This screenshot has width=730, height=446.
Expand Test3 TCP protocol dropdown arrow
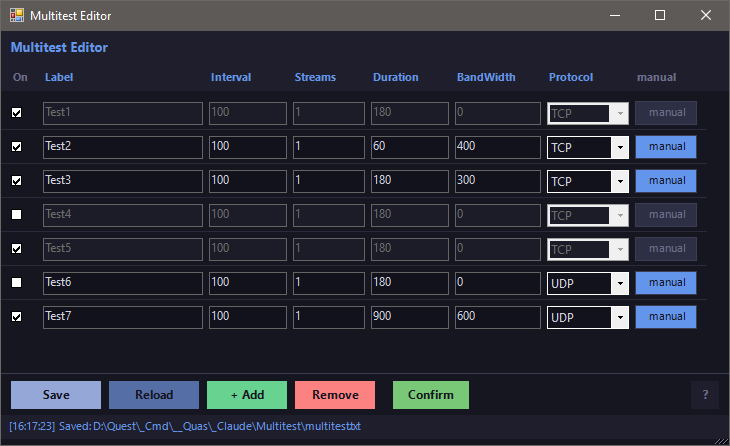coord(620,181)
